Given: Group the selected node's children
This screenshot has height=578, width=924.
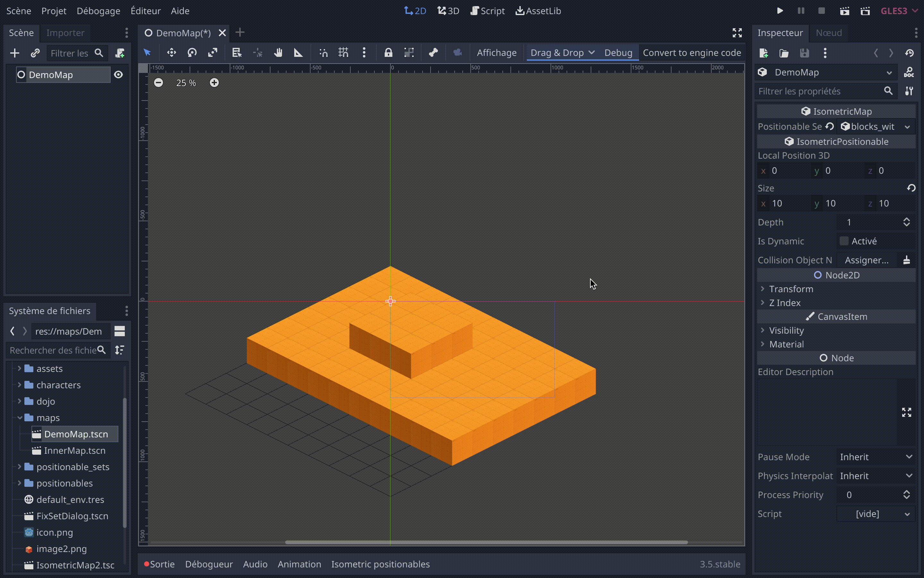Looking at the screenshot, I should tap(409, 53).
